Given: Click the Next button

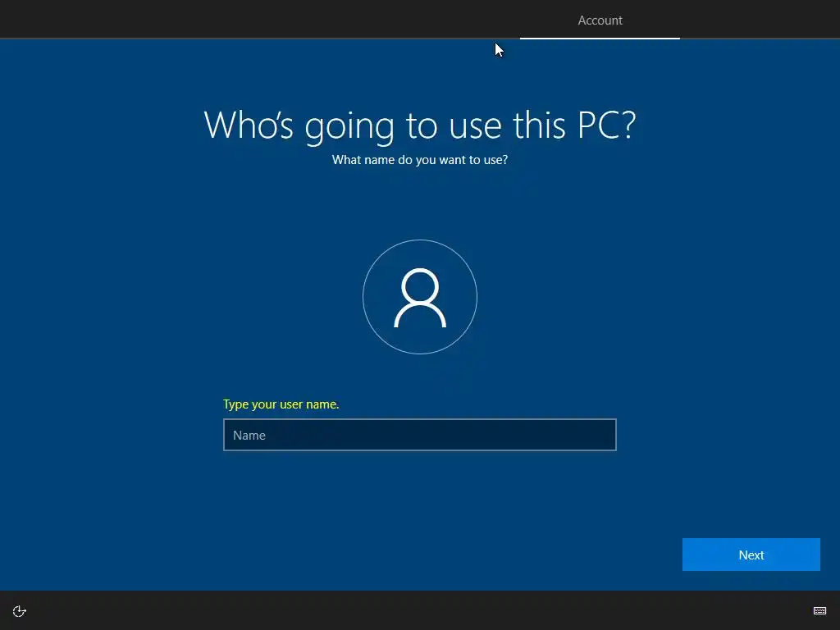Looking at the screenshot, I should pyautogui.click(x=751, y=555).
